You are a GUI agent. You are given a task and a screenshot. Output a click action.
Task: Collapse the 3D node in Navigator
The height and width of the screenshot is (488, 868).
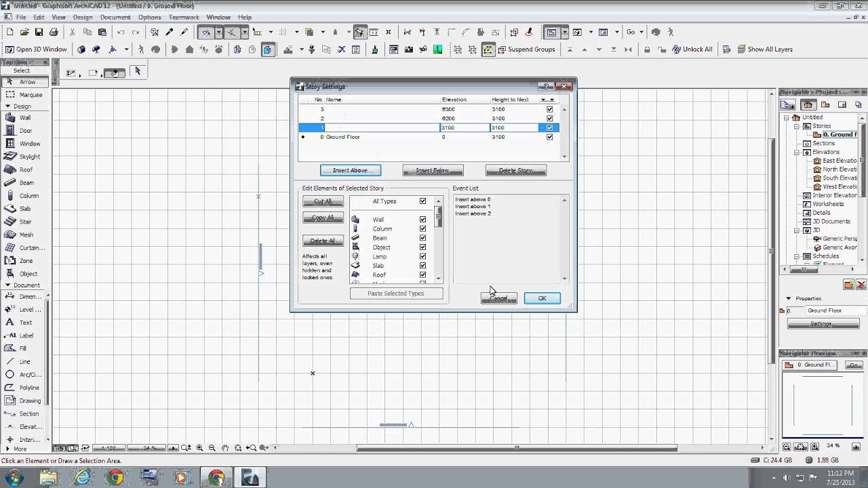797,230
